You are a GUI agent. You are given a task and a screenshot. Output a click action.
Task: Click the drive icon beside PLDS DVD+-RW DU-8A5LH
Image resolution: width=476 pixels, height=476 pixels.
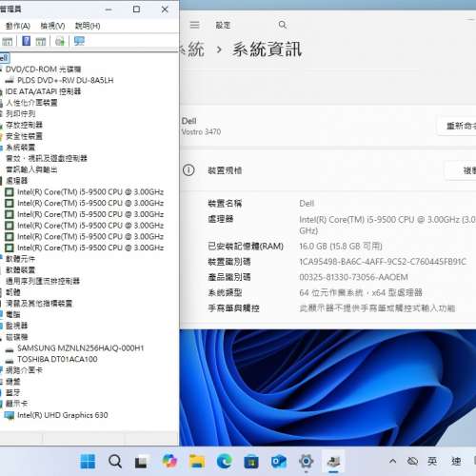click(10, 80)
